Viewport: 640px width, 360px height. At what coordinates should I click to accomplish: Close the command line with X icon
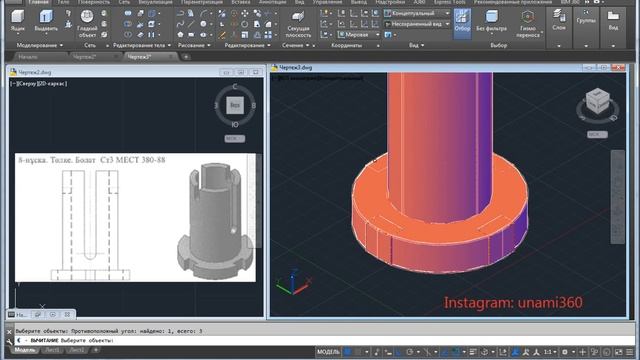(x=9, y=332)
